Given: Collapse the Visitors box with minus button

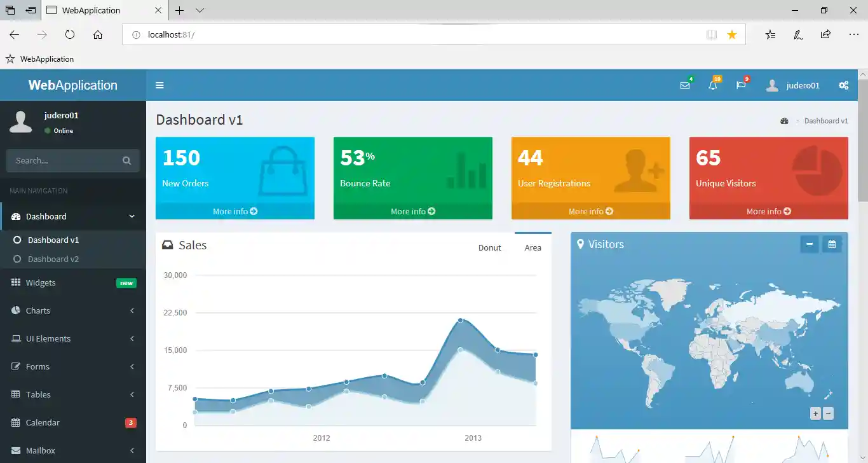Looking at the screenshot, I should [810, 244].
